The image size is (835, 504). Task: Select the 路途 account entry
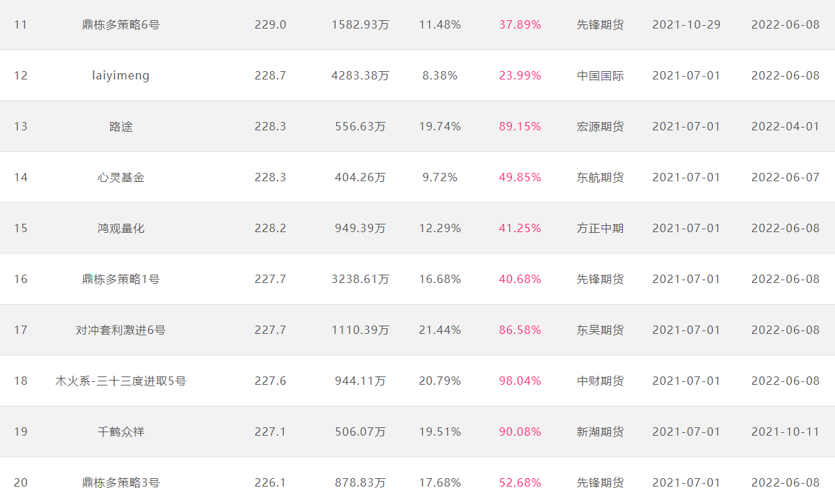click(121, 127)
